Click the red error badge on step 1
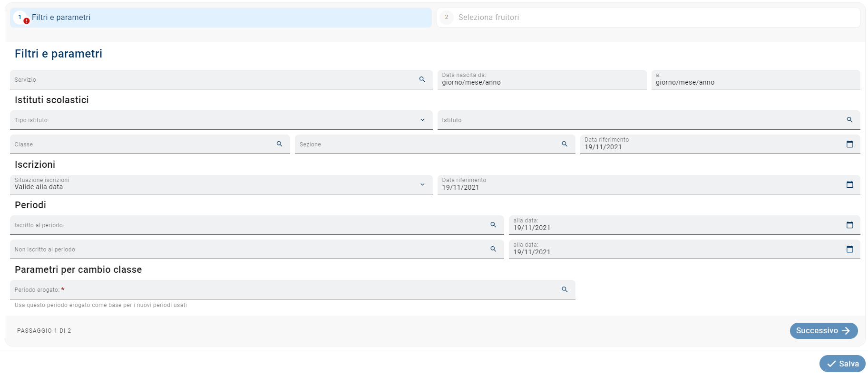Image resolution: width=868 pixels, height=375 pixels. (27, 21)
